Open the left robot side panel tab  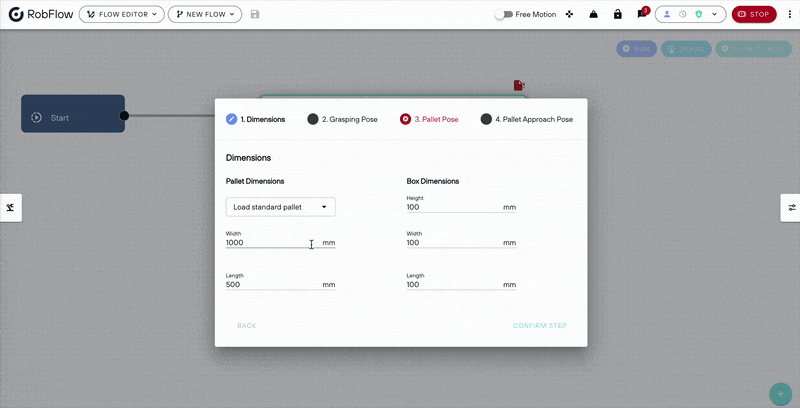point(11,208)
